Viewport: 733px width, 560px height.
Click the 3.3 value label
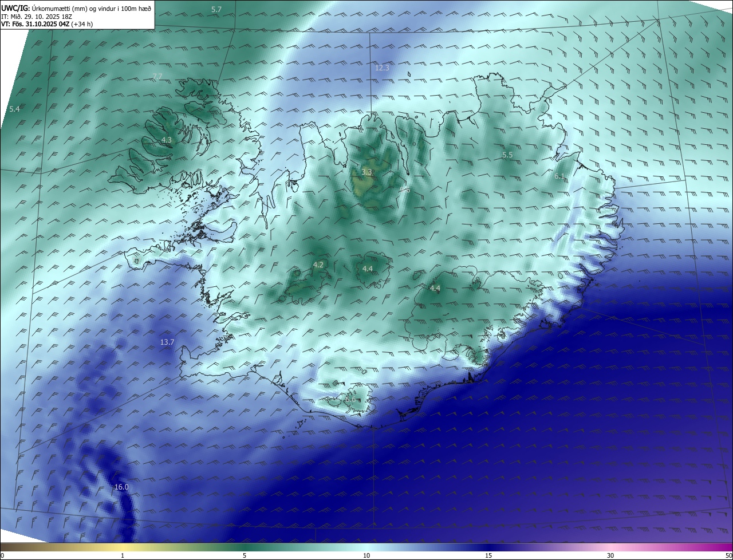[x=366, y=172]
